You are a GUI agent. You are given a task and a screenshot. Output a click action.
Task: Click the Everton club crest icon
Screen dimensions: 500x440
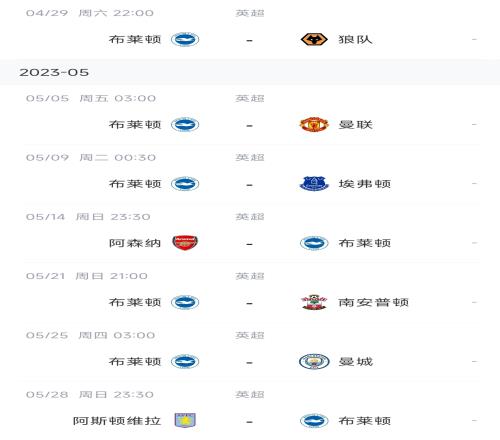pos(314,184)
